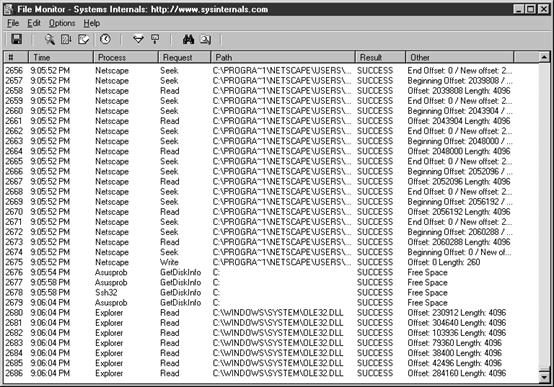Select 'Offset: 2039808 Length: 4096' entry
The width and height of the screenshot is (554, 387).
point(459,91)
